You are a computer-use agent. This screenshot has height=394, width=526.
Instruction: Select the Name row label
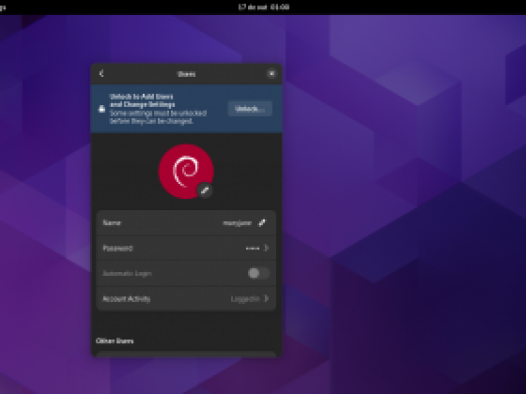click(x=112, y=223)
